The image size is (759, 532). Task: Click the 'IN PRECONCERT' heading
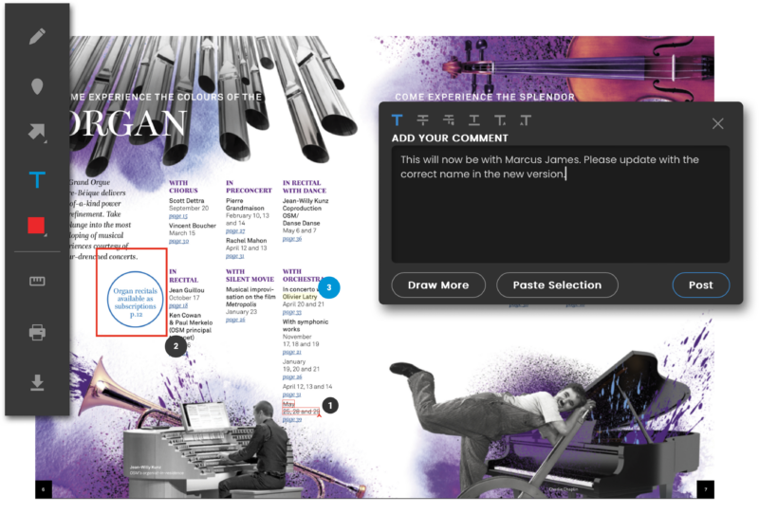249,187
